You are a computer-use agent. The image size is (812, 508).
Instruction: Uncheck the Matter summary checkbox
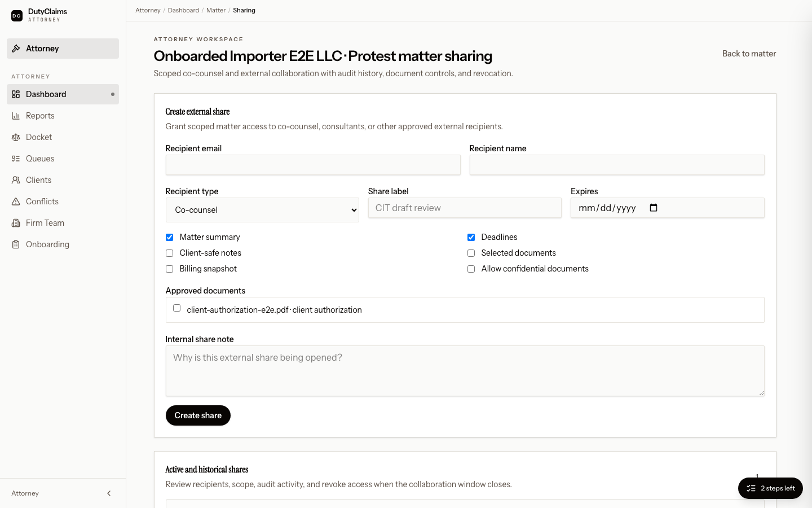pos(169,237)
